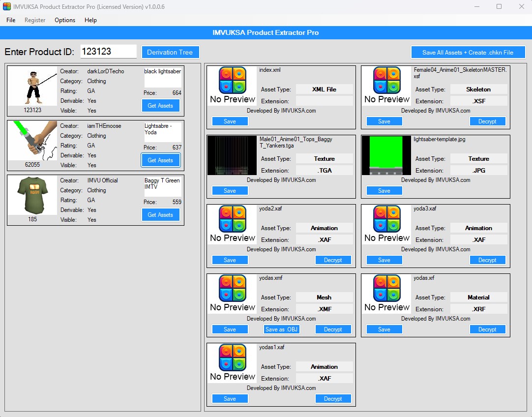Save the lightsaber-template.jpg texture

pyautogui.click(x=384, y=191)
